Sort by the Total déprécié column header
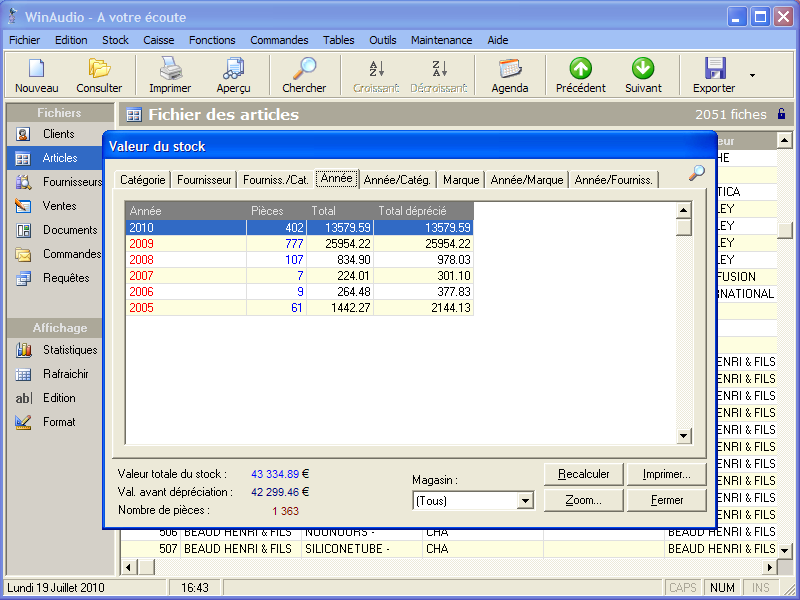The width and height of the screenshot is (800, 600). (x=423, y=211)
